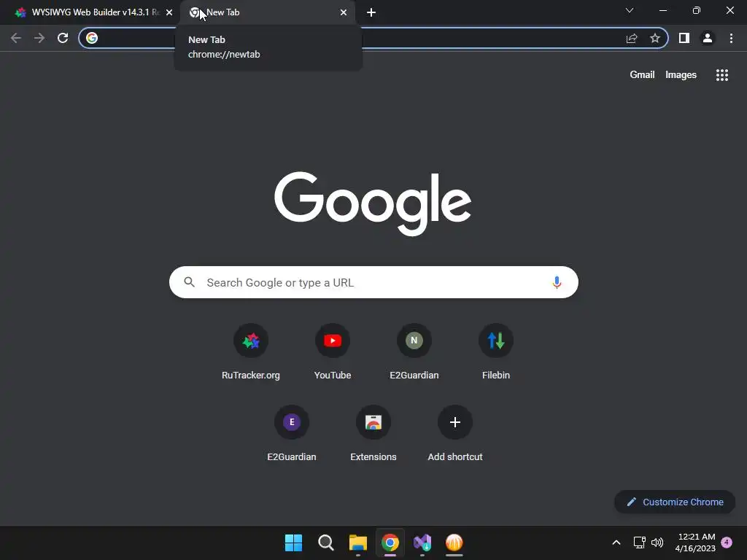
Task: Open the Images link
Action: (681, 75)
